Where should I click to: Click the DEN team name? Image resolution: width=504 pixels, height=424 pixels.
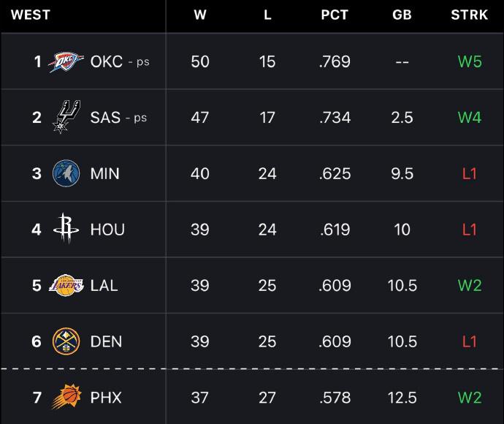(106, 341)
